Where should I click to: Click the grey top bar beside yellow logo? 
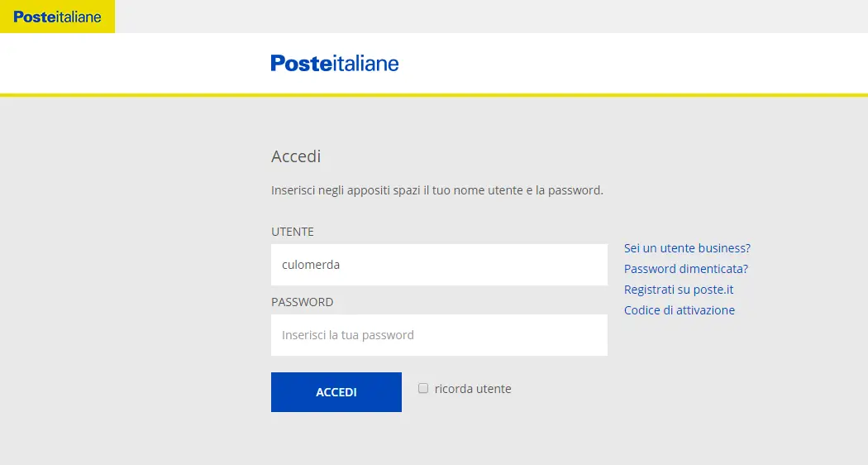[492, 16]
